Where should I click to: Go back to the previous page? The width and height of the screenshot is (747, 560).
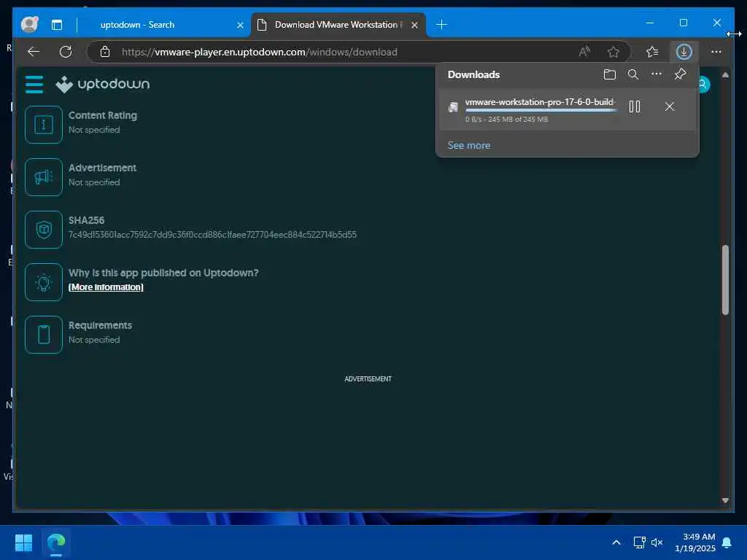pyautogui.click(x=34, y=52)
